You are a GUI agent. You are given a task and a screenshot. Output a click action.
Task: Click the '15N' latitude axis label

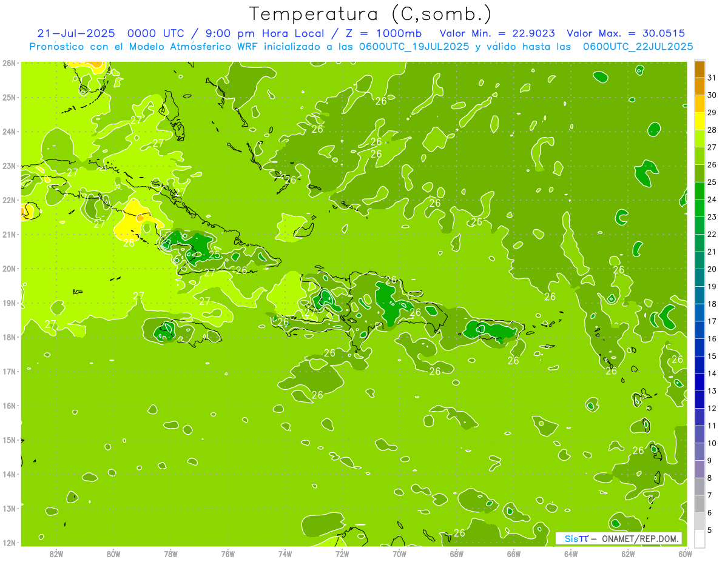point(9,440)
